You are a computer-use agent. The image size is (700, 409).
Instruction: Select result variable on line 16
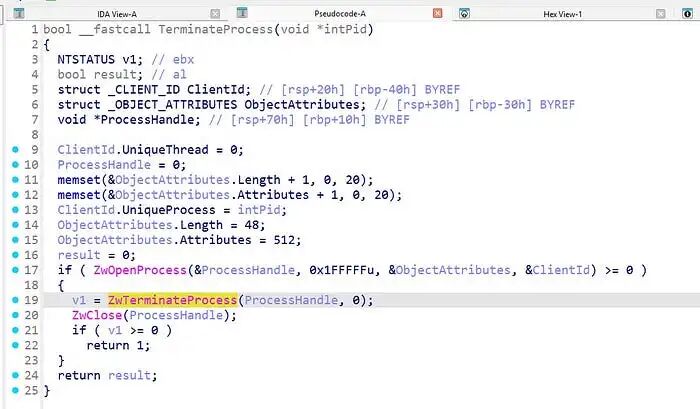point(79,255)
